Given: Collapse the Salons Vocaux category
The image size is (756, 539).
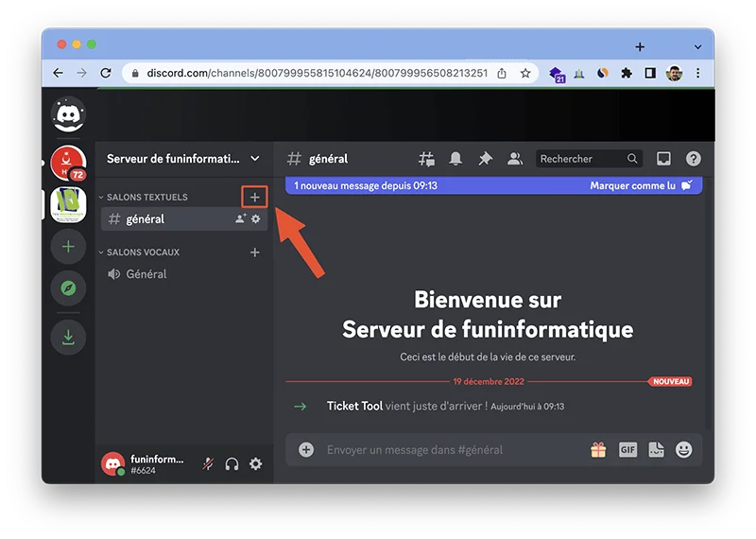Looking at the screenshot, I should 142,252.
